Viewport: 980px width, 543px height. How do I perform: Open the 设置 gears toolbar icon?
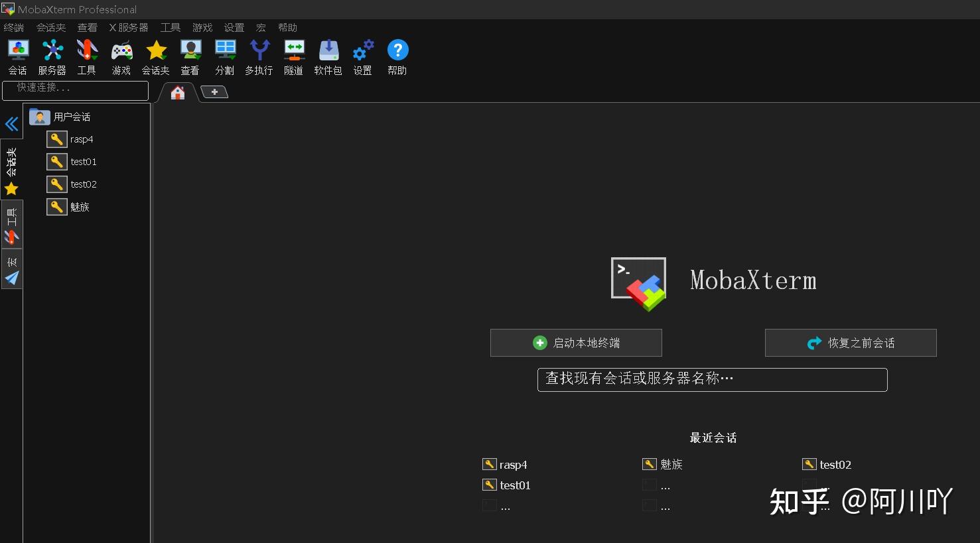coord(363,58)
